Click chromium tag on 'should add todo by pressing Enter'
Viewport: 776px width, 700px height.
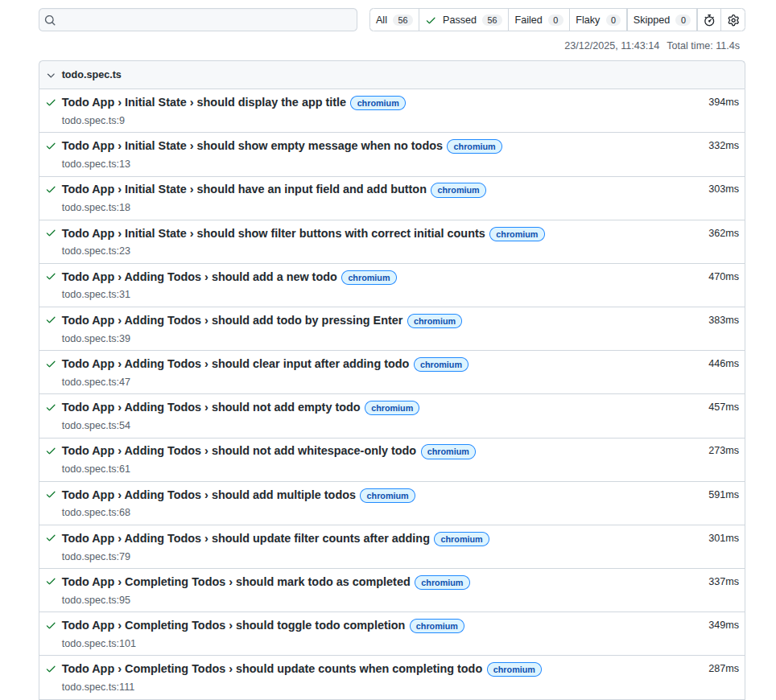tap(435, 321)
